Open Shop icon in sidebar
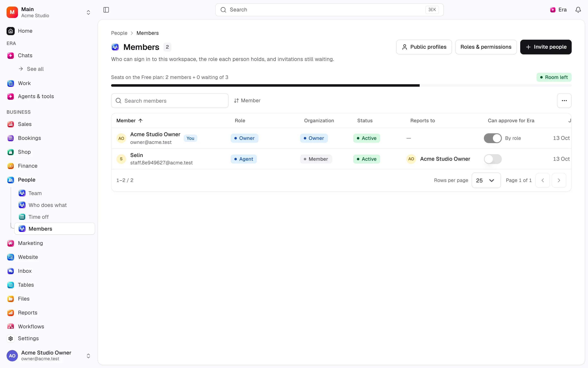 tap(10, 152)
